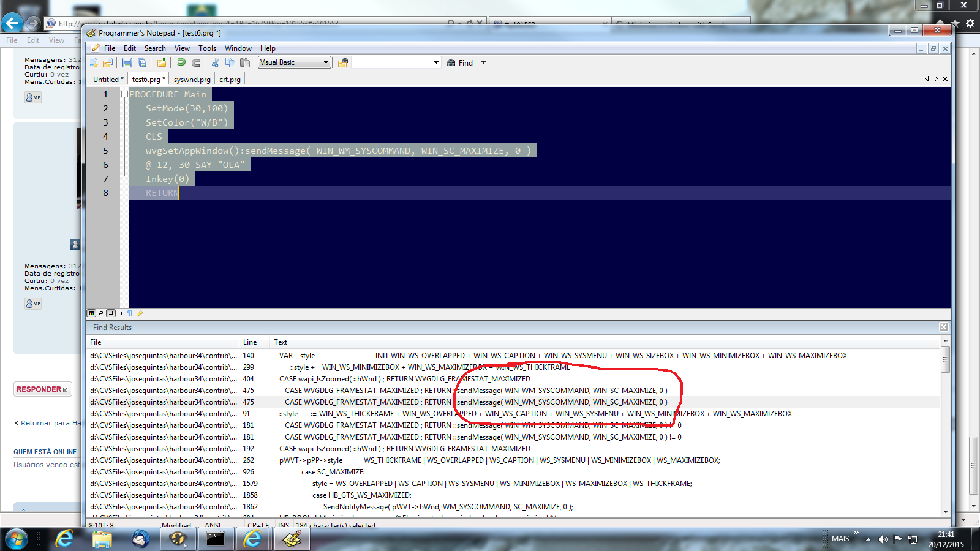The image size is (980, 551).
Task: Save the current file with floppy icon
Action: point(127,62)
